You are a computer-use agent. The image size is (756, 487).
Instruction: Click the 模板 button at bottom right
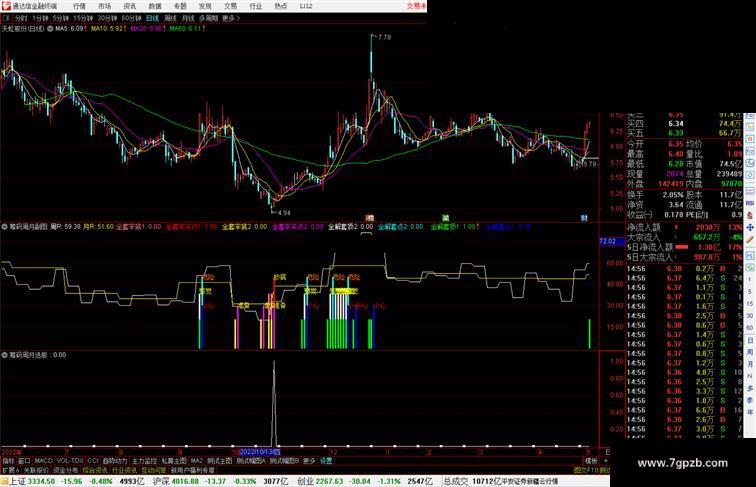[x=591, y=461]
